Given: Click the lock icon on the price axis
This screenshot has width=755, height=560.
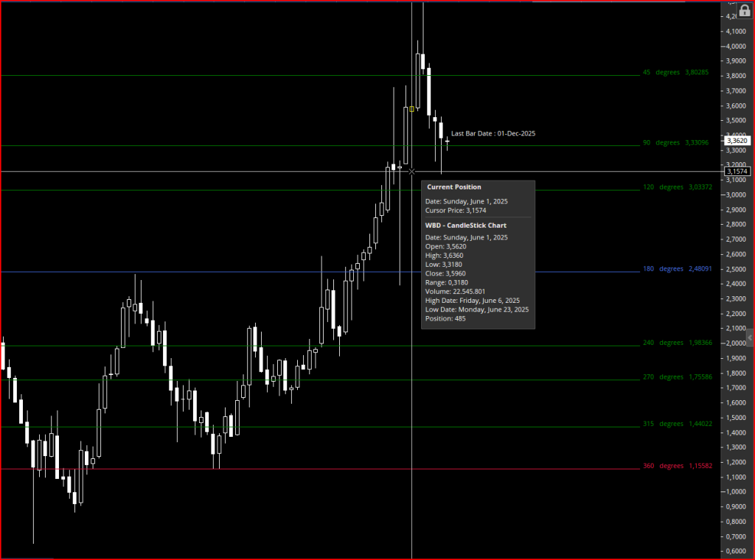Looking at the screenshot, I should (x=745, y=11).
